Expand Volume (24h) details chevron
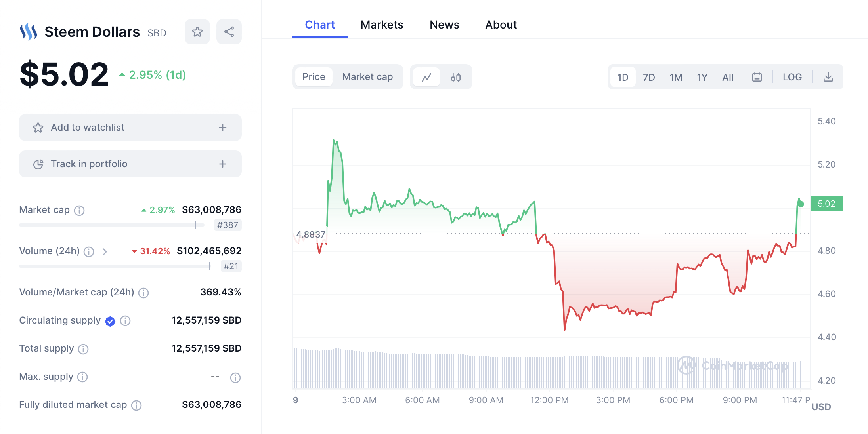Screen dimensions: 868x434 point(105,252)
